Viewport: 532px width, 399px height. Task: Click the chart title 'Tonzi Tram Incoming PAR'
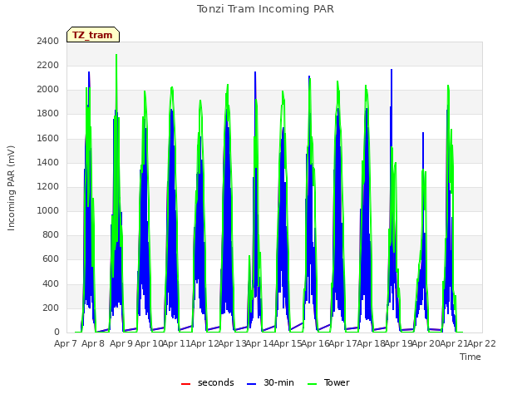coord(265,9)
